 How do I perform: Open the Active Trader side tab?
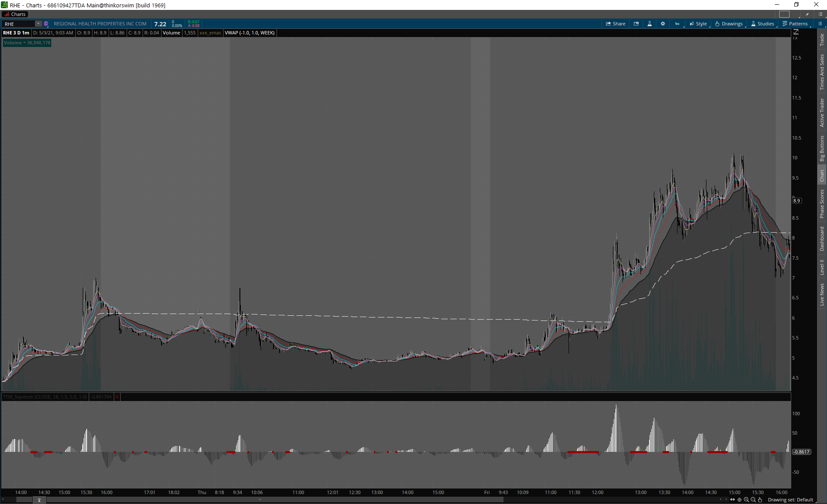point(822,112)
